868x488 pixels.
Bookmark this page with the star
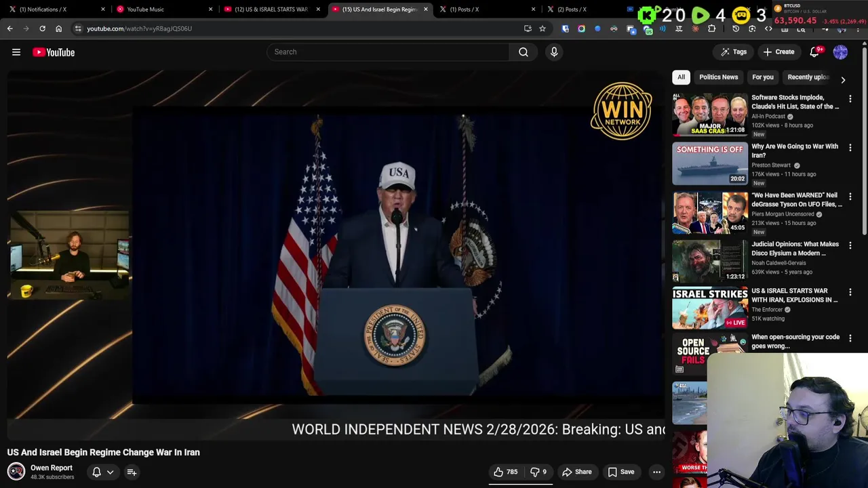click(542, 28)
